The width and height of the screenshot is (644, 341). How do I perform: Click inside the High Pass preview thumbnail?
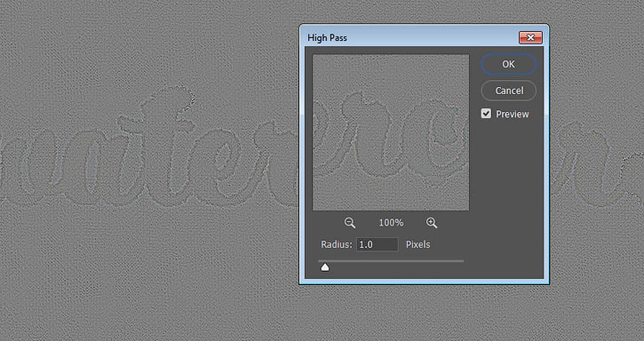click(x=391, y=132)
